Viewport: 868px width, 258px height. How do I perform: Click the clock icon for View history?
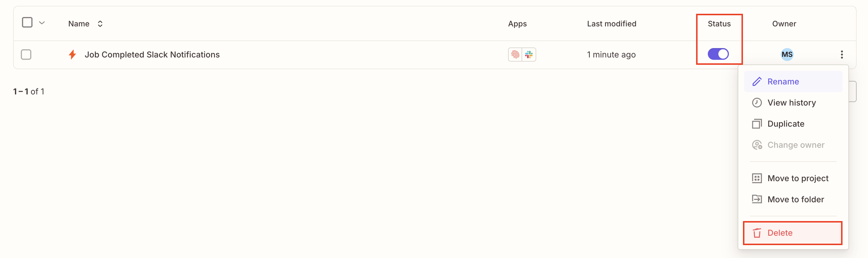pyautogui.click(x=757, y=103)
